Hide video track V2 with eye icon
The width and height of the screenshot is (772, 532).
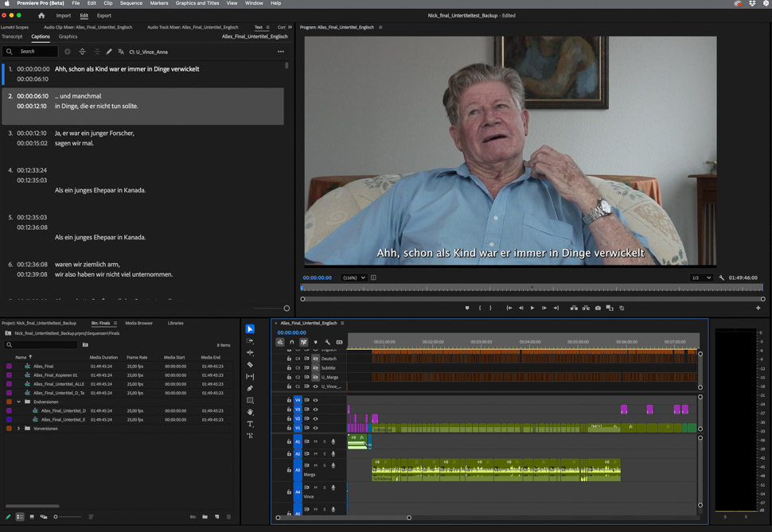coord(315,418)
